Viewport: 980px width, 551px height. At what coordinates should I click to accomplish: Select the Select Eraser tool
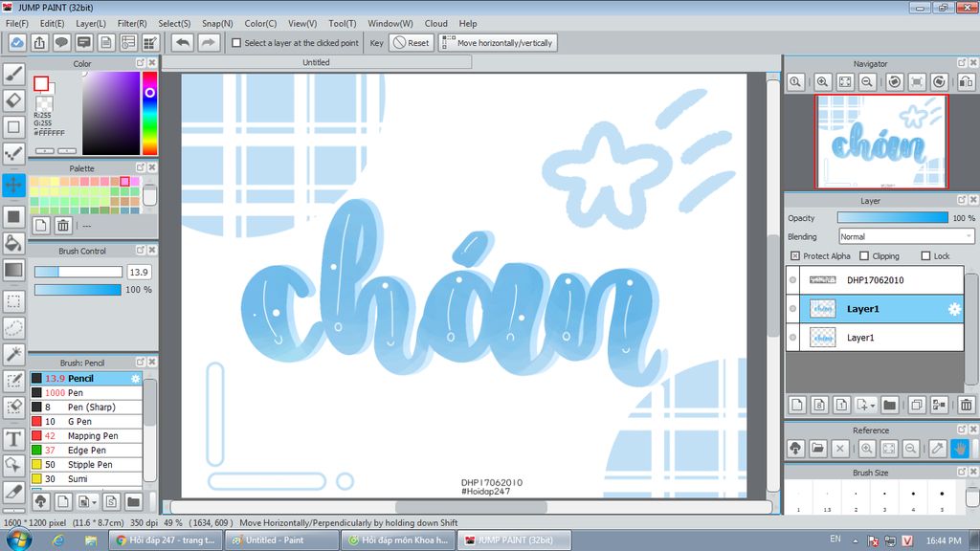[13, 408]
